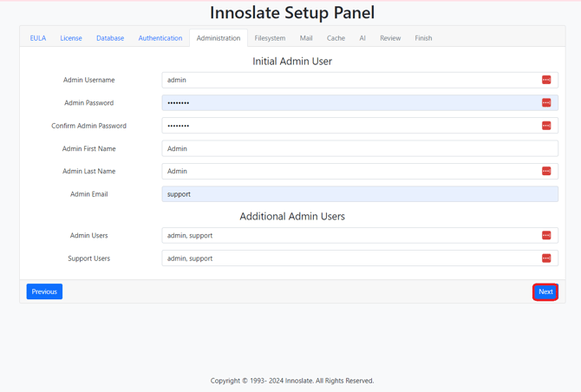581x392 pixels.
Task: Click the Admin Email input field
Action: (360, 194)
